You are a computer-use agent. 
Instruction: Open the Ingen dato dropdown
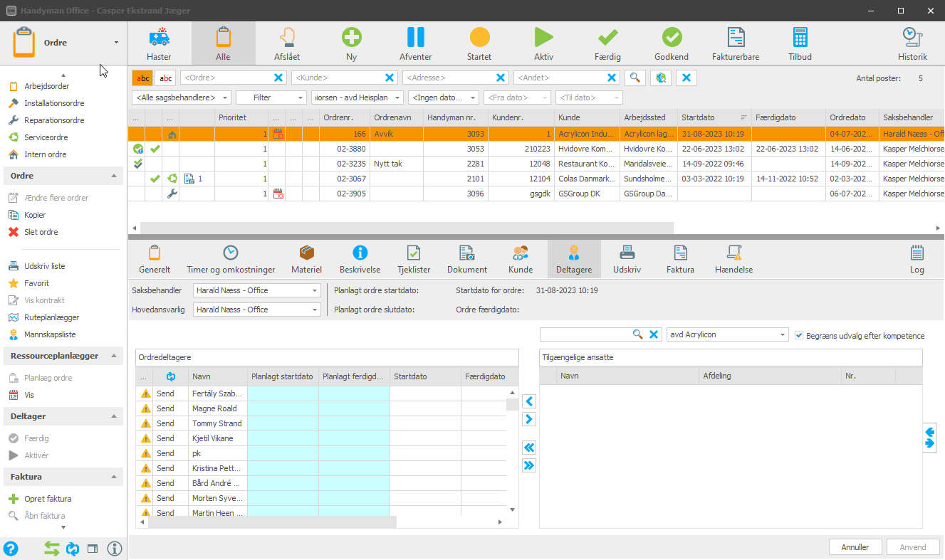pyautogui.click(x=444, y=97)
